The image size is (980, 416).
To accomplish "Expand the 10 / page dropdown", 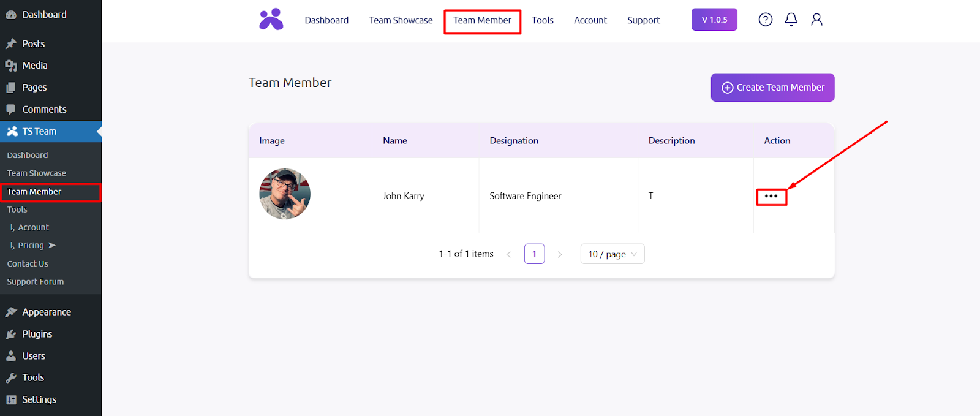I will coord(612,254).
